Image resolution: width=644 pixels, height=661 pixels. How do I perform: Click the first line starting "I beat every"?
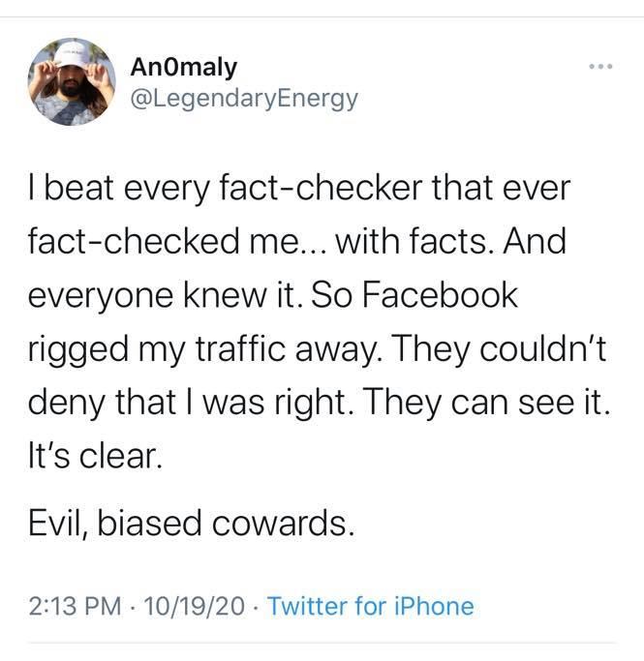point(300,187)
